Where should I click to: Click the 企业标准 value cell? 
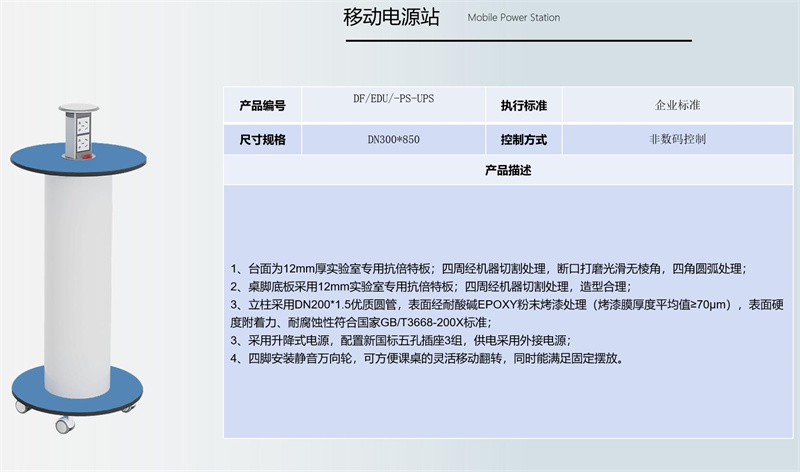[x=678, y=105]
